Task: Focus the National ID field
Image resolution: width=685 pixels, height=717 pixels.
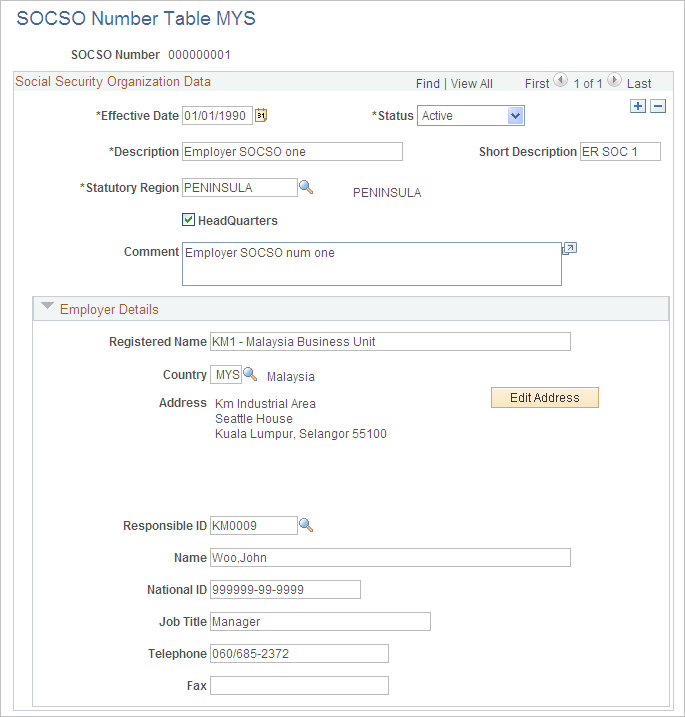Action: tap(285, 589)
